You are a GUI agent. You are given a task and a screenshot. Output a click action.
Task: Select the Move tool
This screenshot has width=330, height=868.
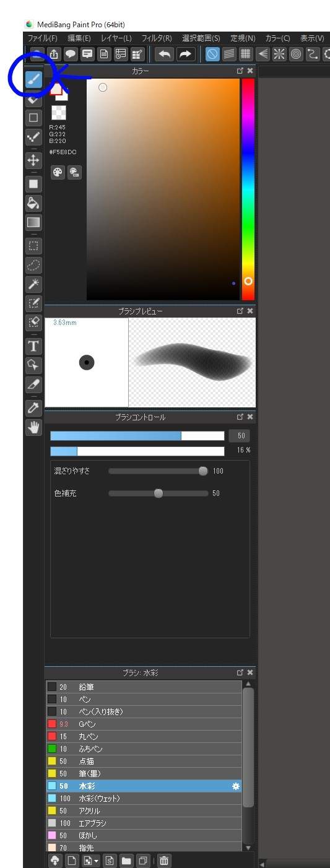(34, 160)
